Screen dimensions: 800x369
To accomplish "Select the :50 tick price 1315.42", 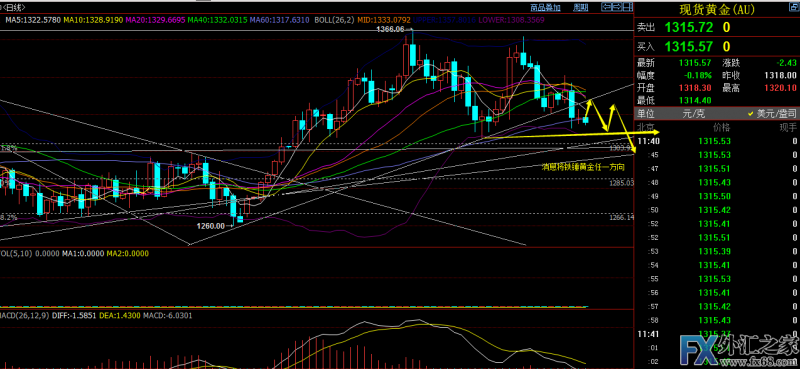I will [x=714, y=210].
